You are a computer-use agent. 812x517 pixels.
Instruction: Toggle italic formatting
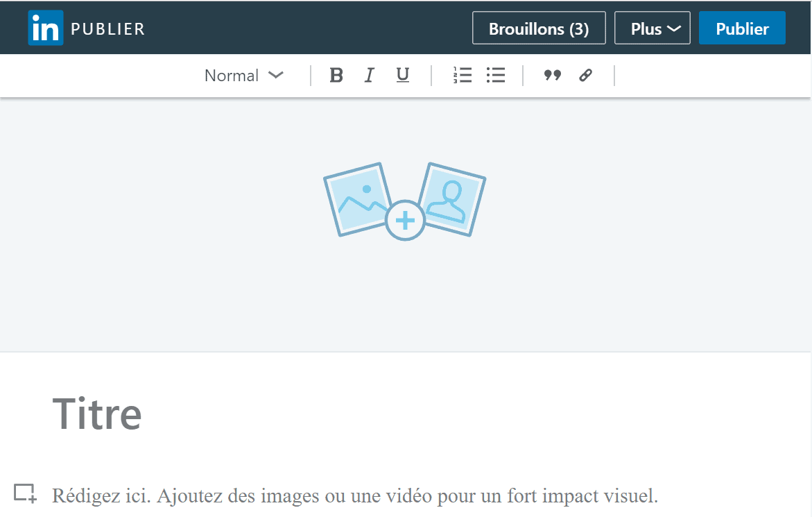369,76
